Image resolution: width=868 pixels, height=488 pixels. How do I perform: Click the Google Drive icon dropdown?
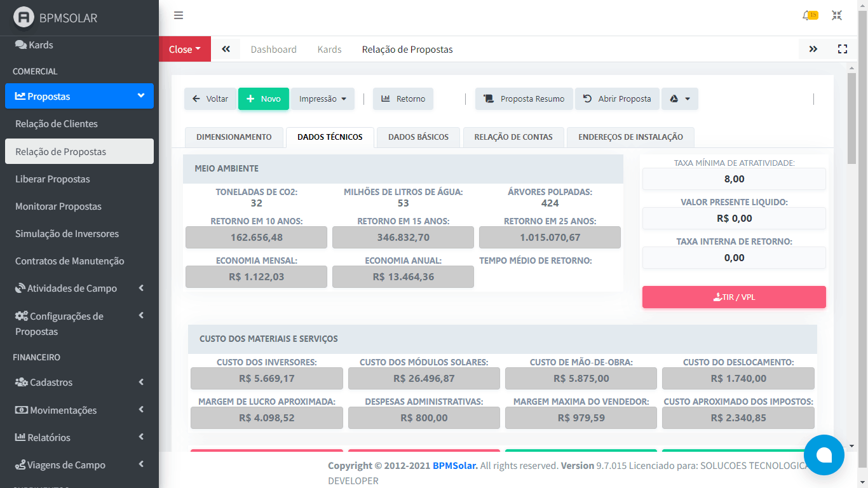pos(680,99)
